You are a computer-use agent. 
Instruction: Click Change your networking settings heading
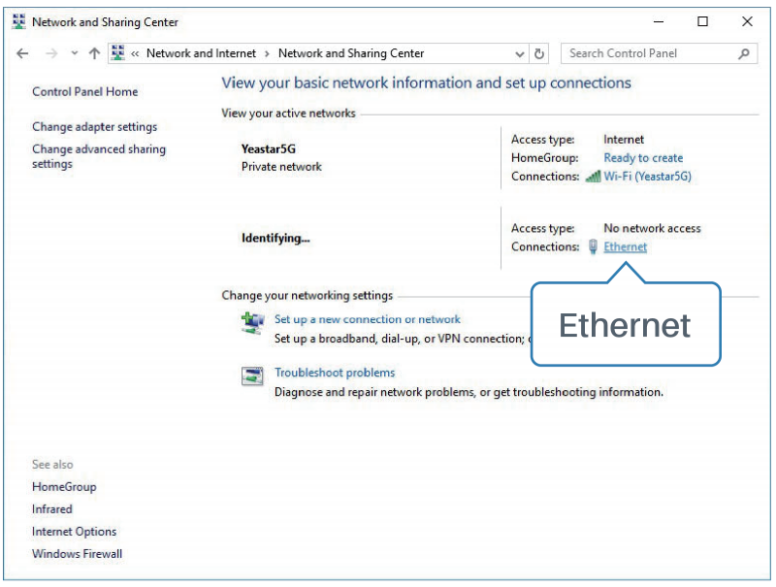307,295
